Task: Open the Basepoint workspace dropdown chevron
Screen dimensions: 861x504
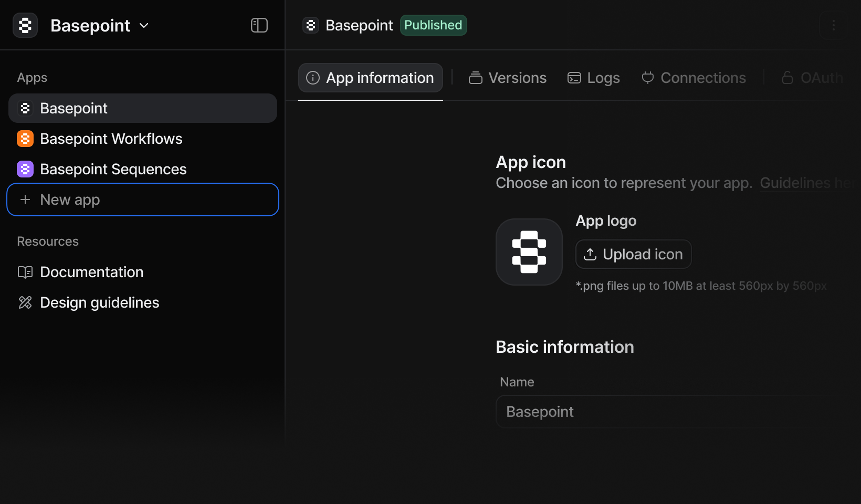Action: tap(144, 25)
